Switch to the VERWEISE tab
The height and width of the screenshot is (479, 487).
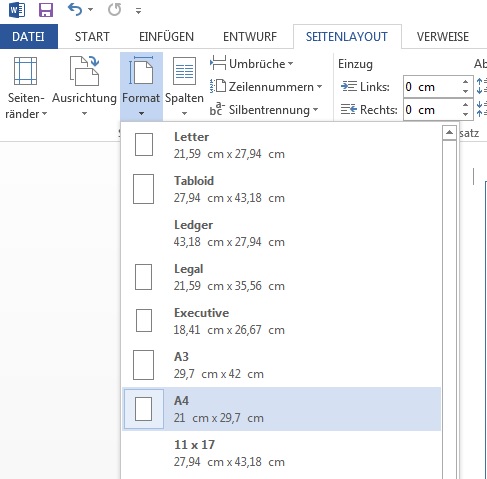pos(443,37)
